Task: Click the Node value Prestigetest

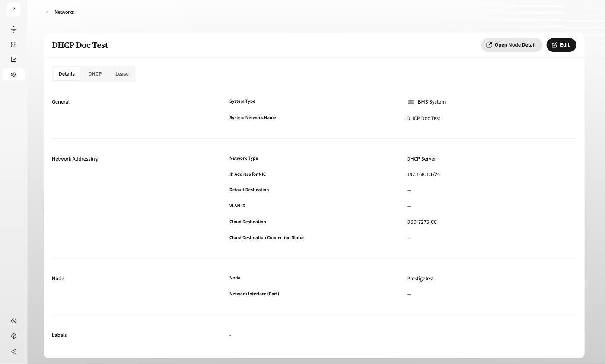Action: click(420, 279)
